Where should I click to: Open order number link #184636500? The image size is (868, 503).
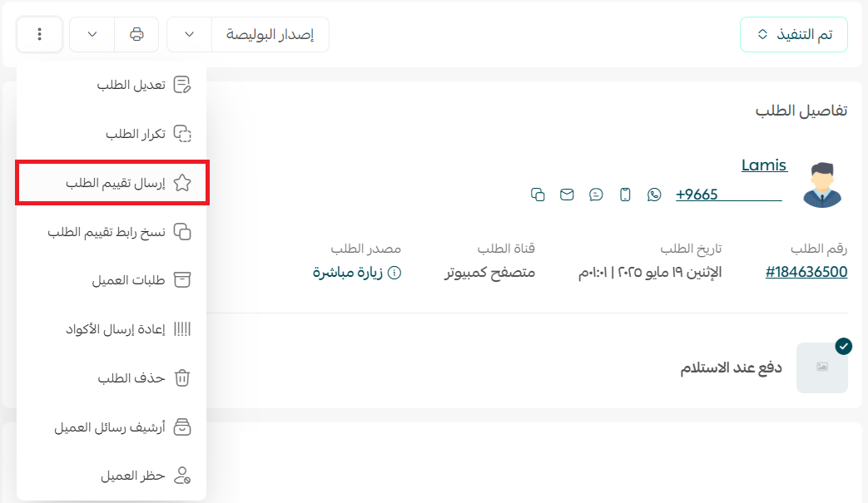[x=806, y=271]
